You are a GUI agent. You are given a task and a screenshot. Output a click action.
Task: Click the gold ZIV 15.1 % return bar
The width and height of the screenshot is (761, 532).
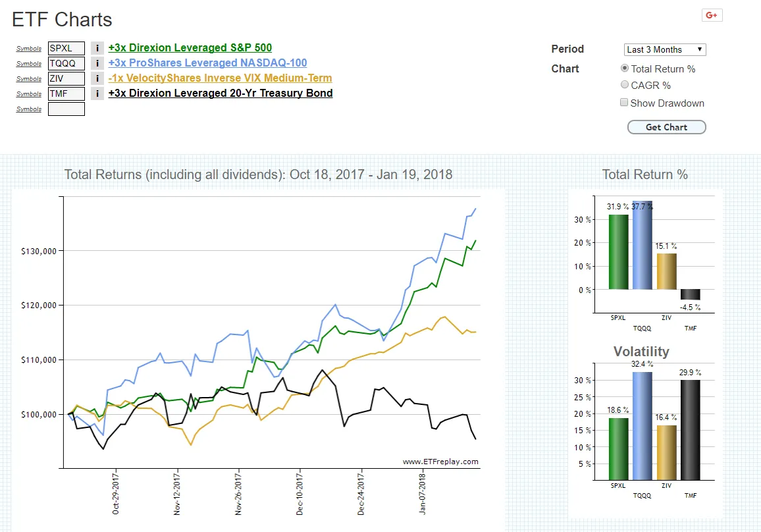click(666, 271)
